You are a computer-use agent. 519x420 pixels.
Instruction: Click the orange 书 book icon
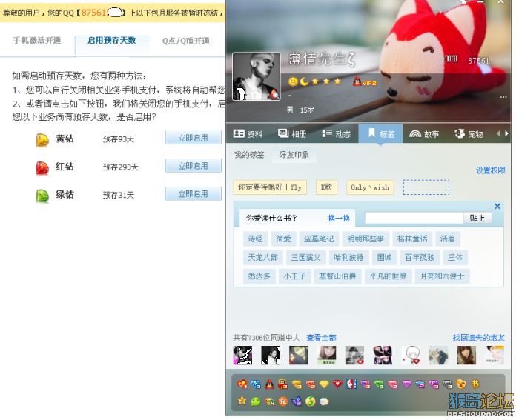(x=475, y=384)
